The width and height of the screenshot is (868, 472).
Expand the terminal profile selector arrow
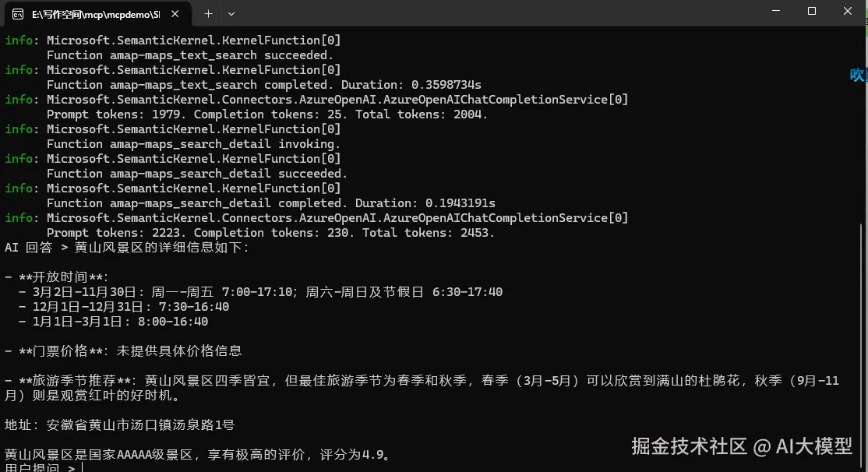[x=231, y=13]
